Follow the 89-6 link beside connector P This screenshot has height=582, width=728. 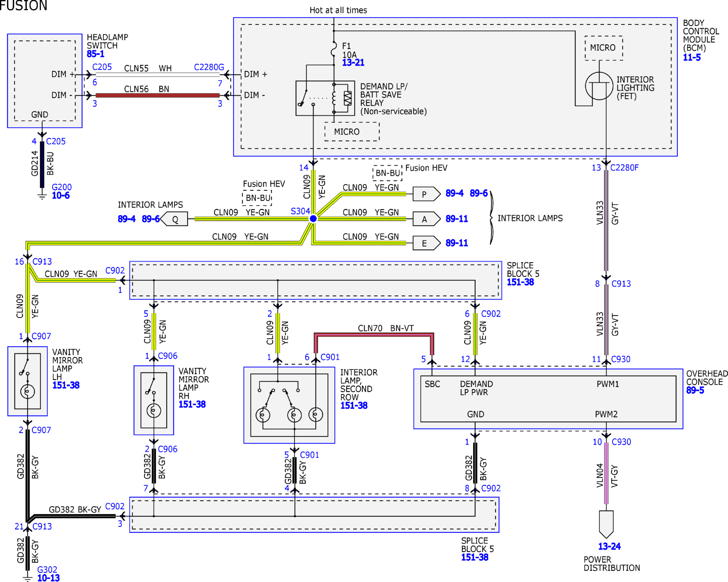tap(478, 193)
